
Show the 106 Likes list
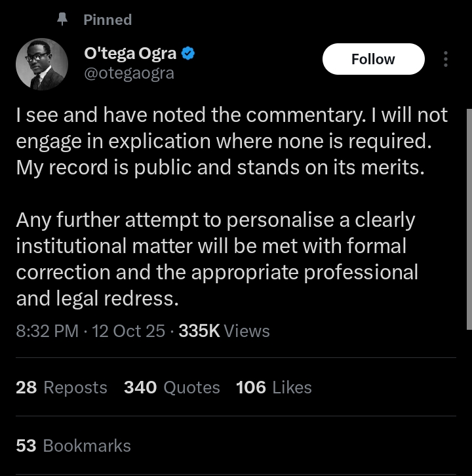click(x=273, y=387)
